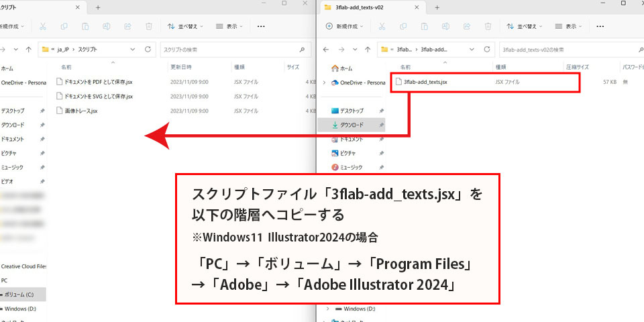Sort left file list by 更新日時 column
This screenshot has height=322, width=644.
click(181, 67)
